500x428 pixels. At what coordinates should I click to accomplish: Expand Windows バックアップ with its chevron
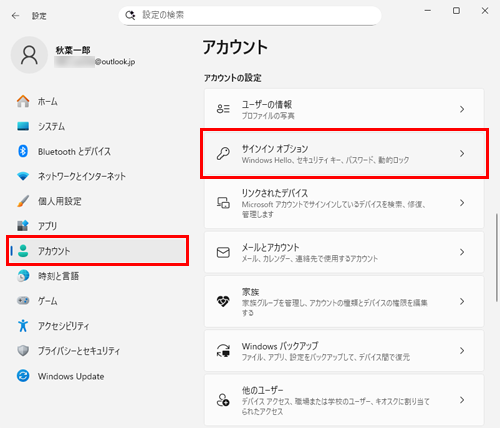coord(462,351)
